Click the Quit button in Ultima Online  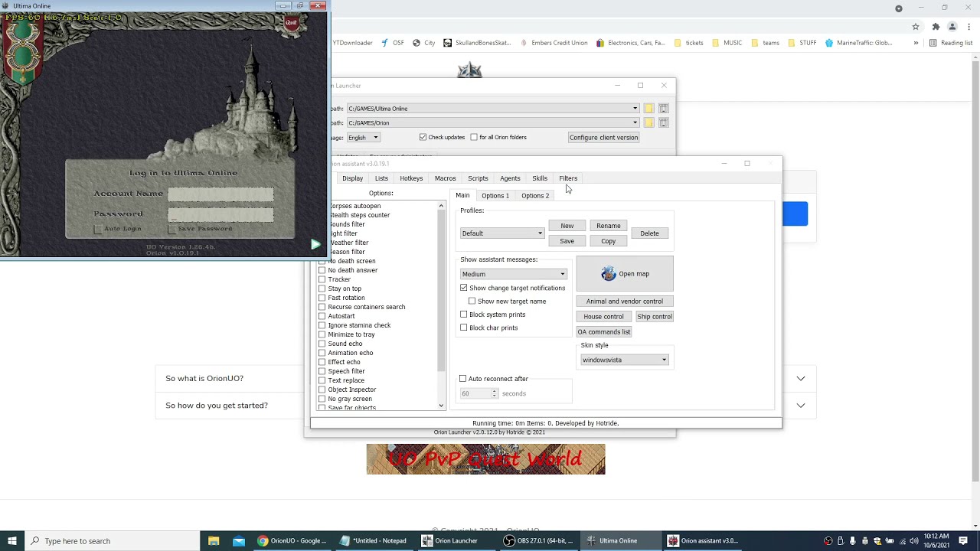click(291, 23)
